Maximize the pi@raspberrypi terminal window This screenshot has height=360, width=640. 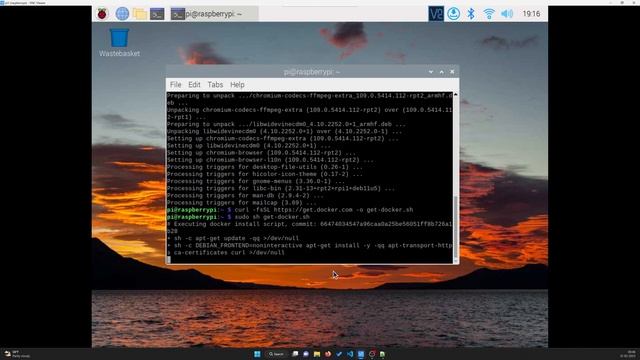(442, 72)
